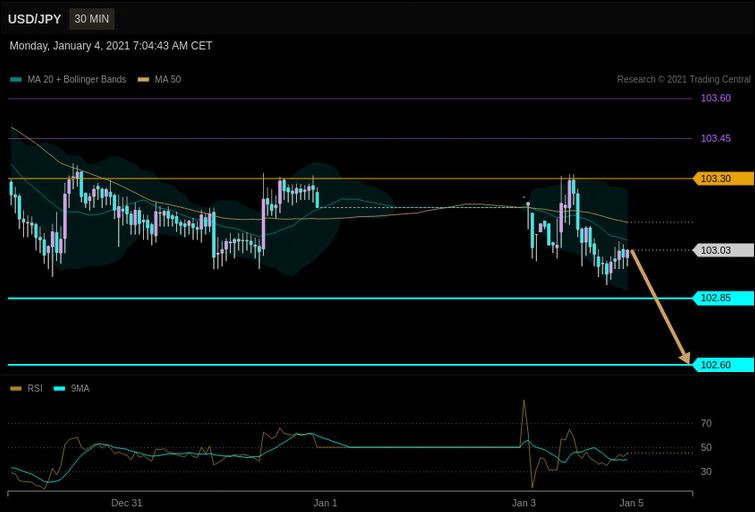Click the Jan 1 date axis label
This screenshot has width=755, height=512.
click(x=325, y=503)
